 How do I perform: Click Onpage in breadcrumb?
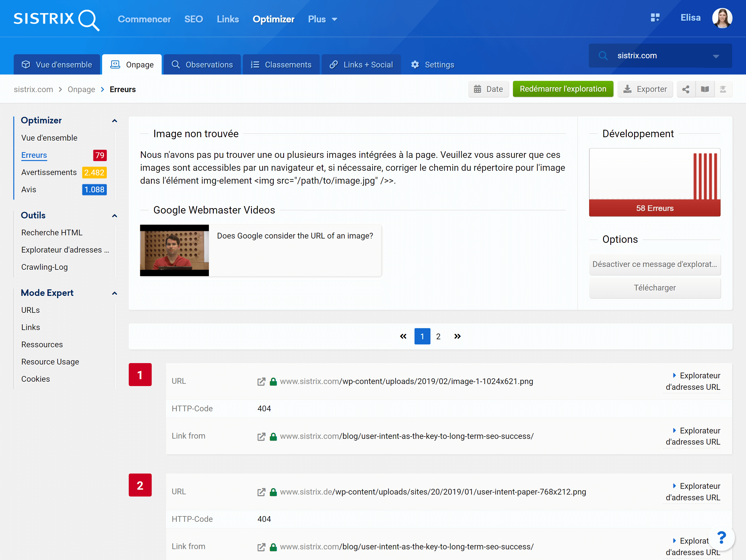tap(81, 89)
